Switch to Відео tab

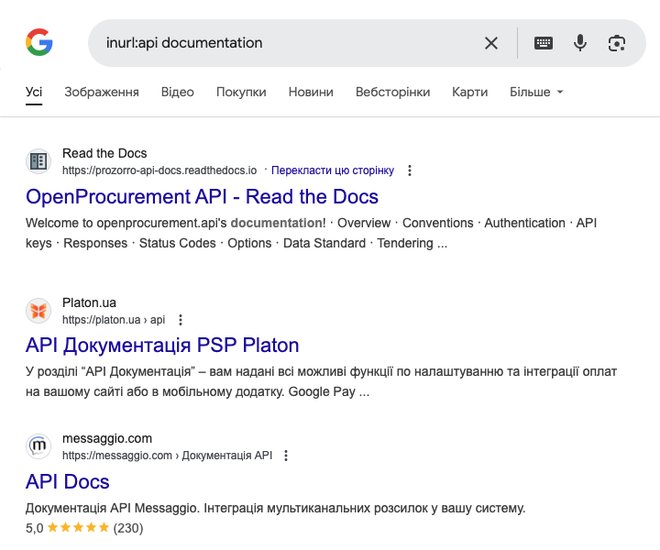pos(177,92)
